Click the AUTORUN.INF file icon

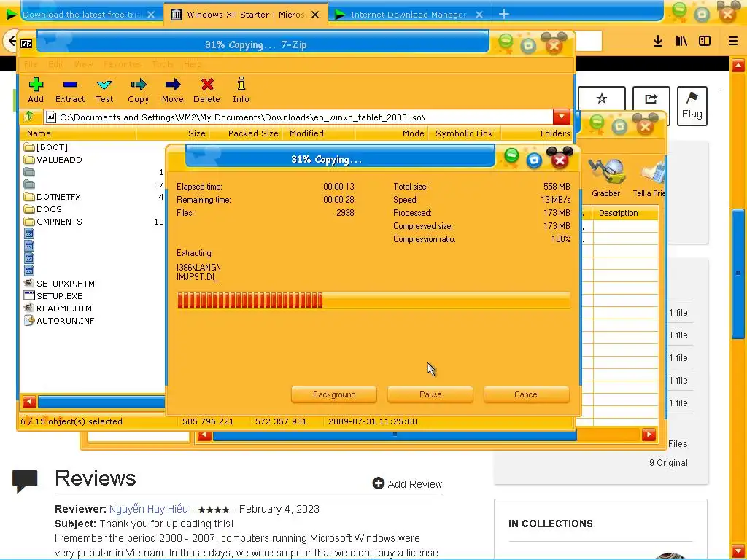coord(29,321)
